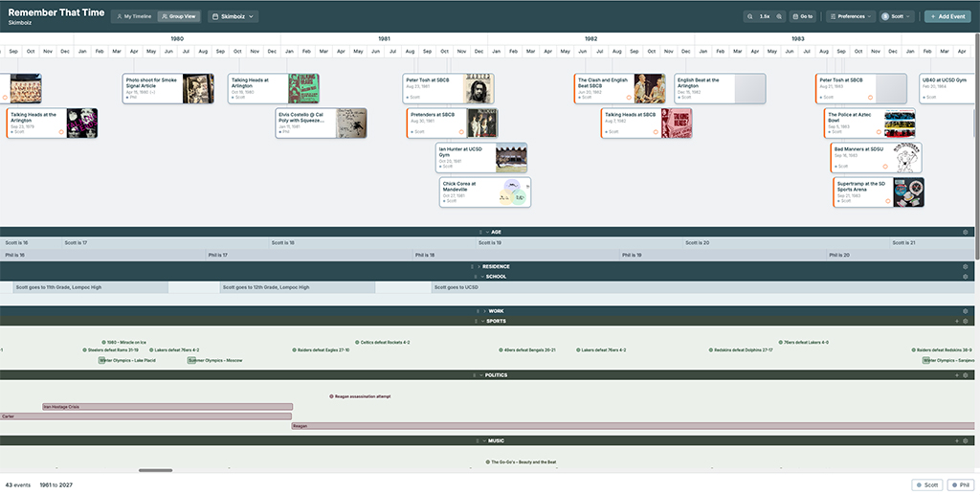
Task: Open the WORK section settings gear
Action: click(x=965, y=311)
